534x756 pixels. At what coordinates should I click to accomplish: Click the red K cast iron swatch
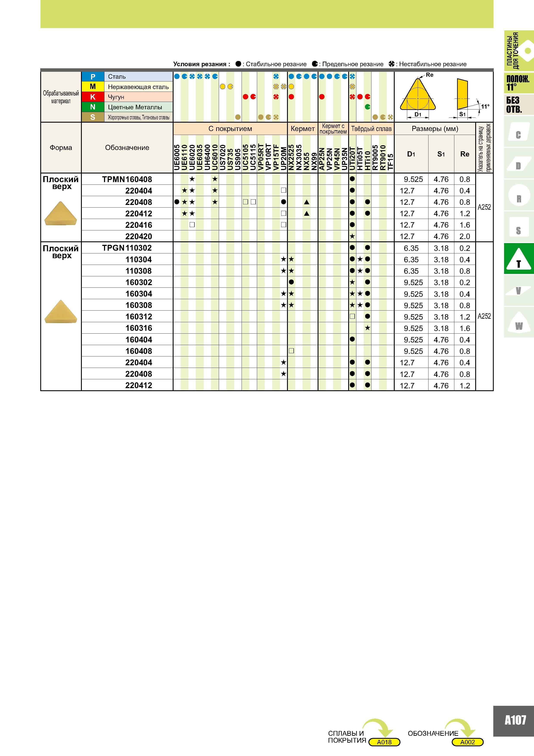pos(93,97)
